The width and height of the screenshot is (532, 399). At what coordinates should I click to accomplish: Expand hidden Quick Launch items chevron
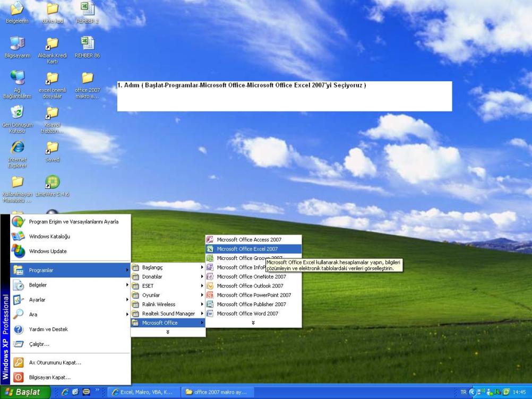[x=97, y=390]
